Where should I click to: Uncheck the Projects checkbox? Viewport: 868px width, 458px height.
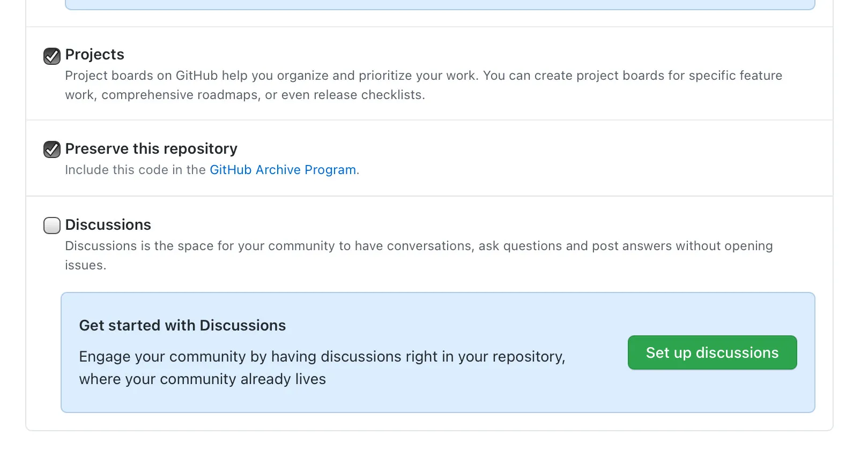click(52, 56)
